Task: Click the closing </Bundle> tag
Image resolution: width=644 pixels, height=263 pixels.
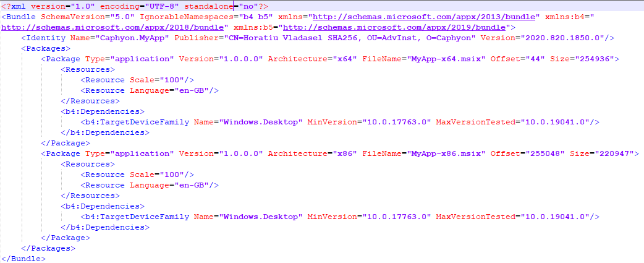Action: click(23, 259)
